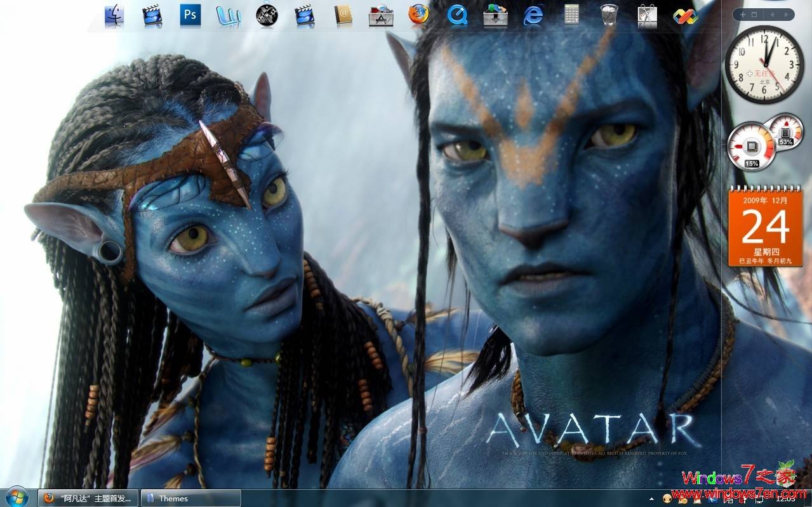This screenshot has width=812, height=507.
Task: Open Firefox from the dock launcher
Action: coord(418,15)
